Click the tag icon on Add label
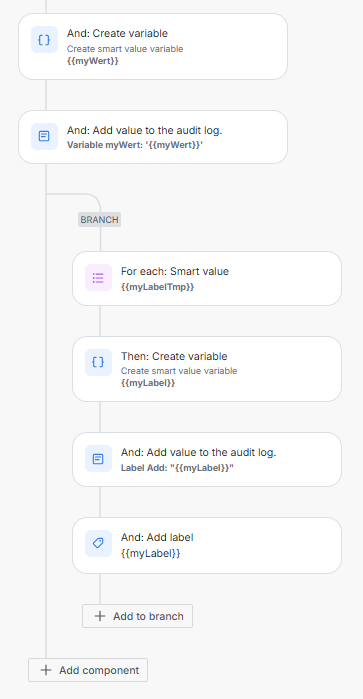Screen dimensions: 363x699 (98, 543)
